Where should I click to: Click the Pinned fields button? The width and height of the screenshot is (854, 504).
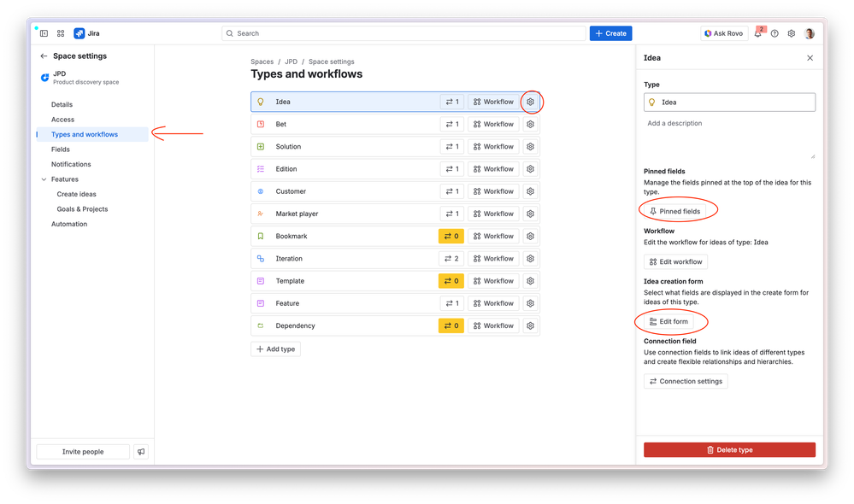point(674,211)
